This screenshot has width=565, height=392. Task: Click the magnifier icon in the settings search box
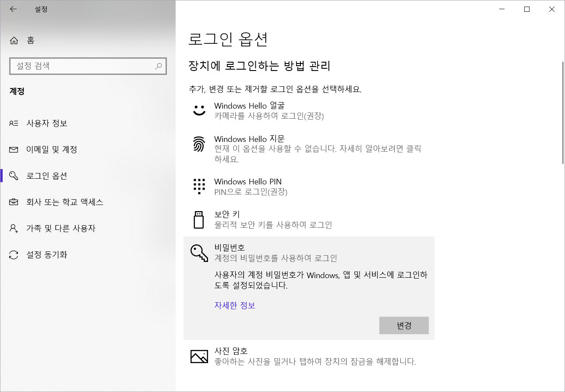pyautogui.click(x=159, y=66)
